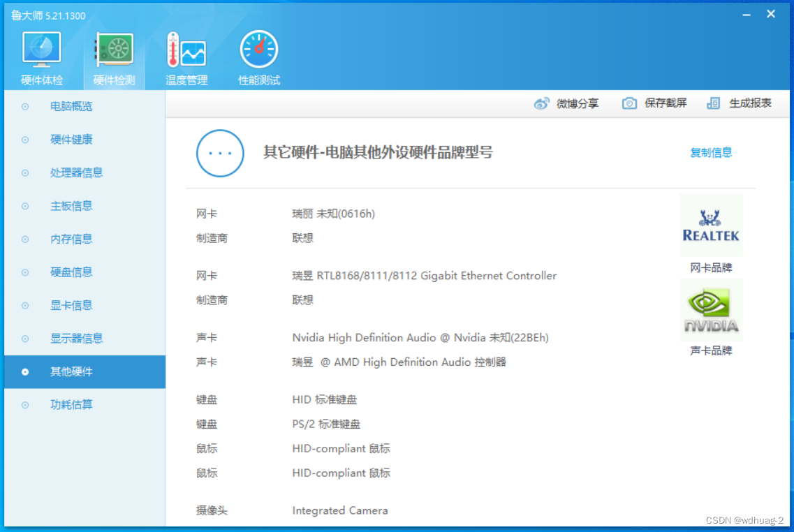Image resolution: width=794 pixels, height=532 pixels.
Task: Minimize the 鲁大师 window
Action: point(747,15)
